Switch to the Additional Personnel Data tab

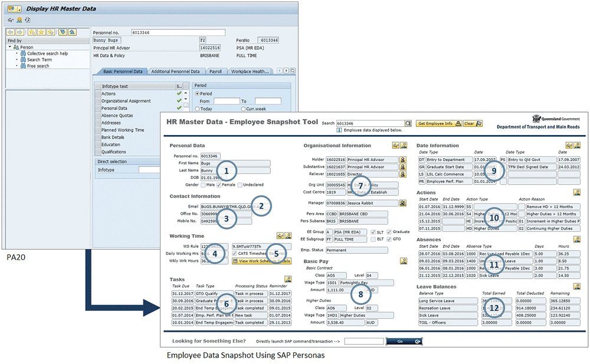(175, 71)
